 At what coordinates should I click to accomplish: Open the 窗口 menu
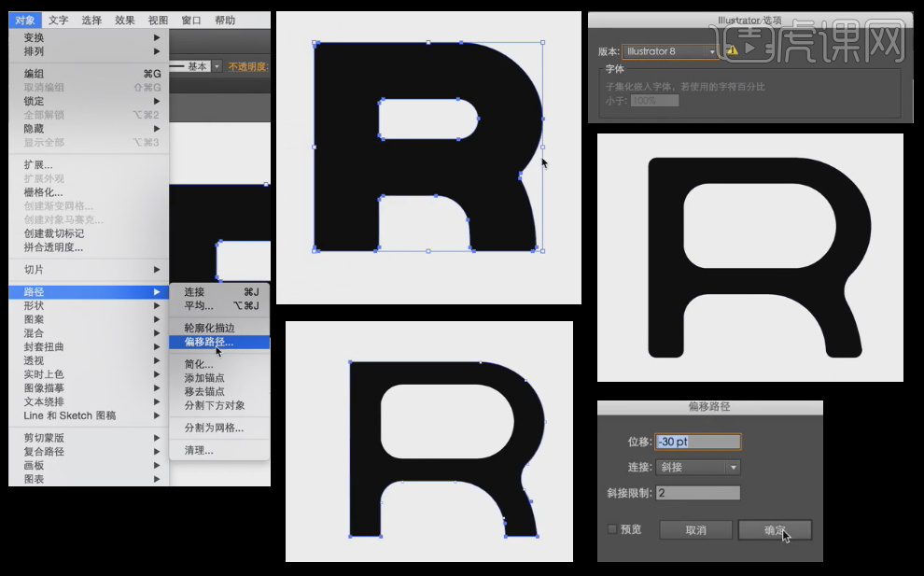pos(189,19)
